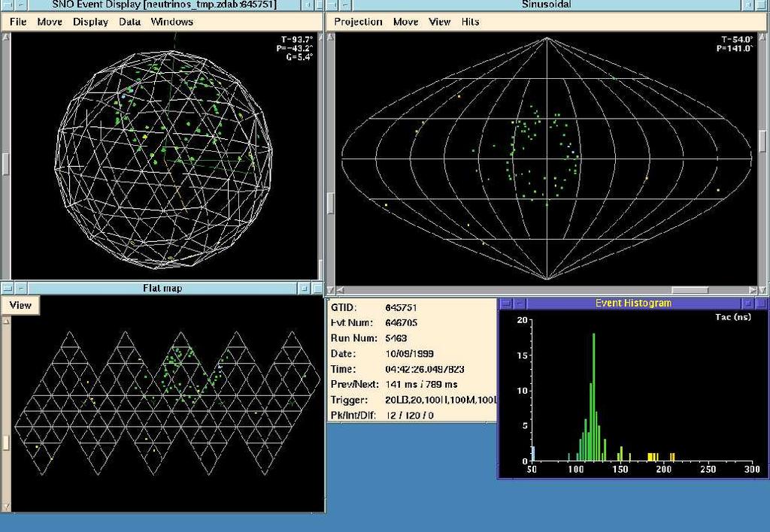Image resolution: width=770 pixels, height=532 pixels.
Task: Click up arrow of SNO Event Display left scrollbar
Action: coord(6,38)
